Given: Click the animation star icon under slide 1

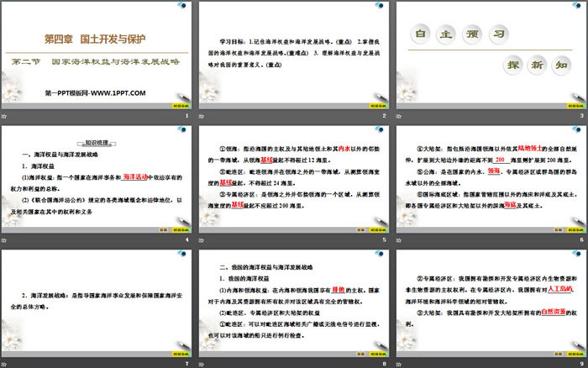Looking at the screenshot, I should 5,115.
